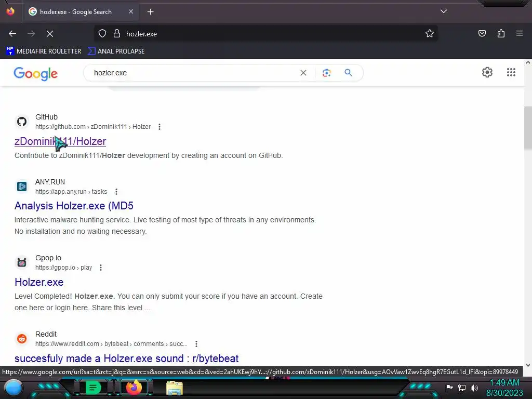This screenshot has height=399, width=532.
Task: Stop page loading with the X button
Action: (50, 34)
